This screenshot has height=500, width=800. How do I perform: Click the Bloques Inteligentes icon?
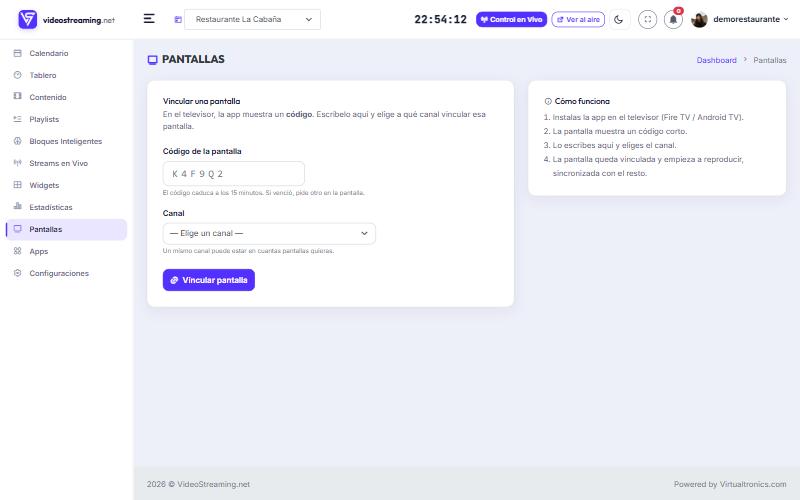point(17,141)
